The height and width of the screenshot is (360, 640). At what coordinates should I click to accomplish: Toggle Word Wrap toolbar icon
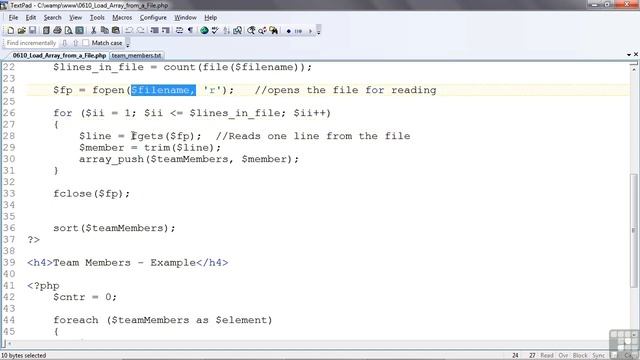coord(179,31)
